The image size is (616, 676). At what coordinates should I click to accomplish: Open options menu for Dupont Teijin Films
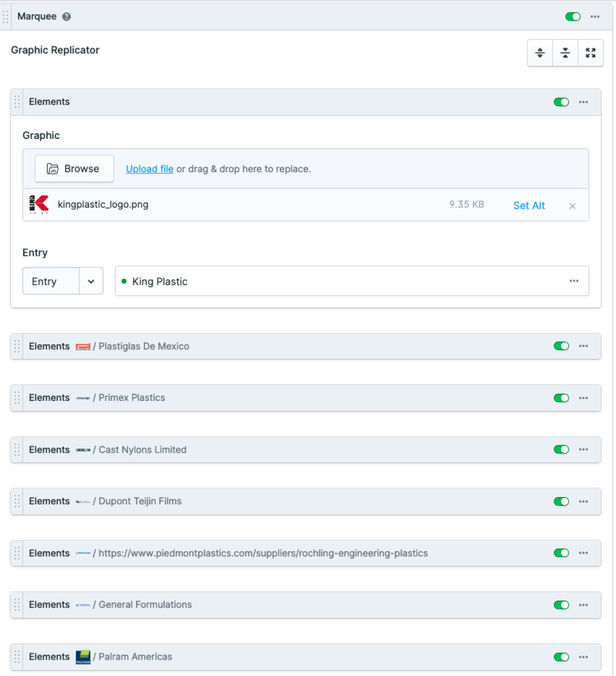point(583,501)
